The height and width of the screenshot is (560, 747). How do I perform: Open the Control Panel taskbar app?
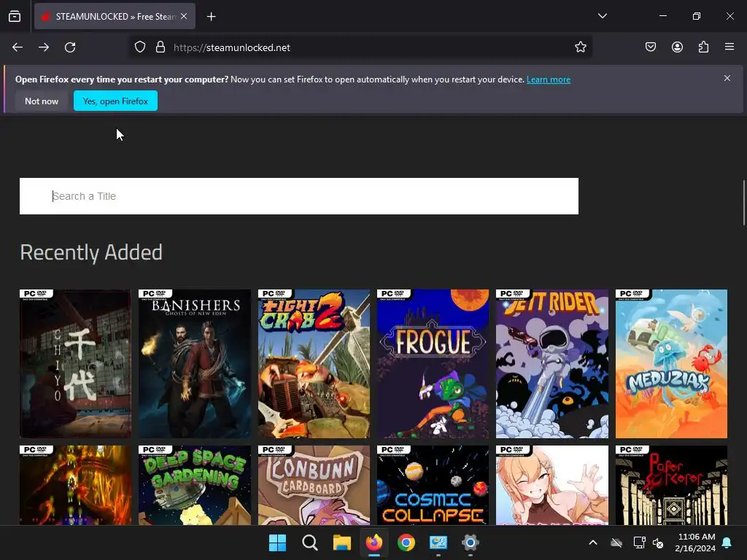tap(438, 542)
